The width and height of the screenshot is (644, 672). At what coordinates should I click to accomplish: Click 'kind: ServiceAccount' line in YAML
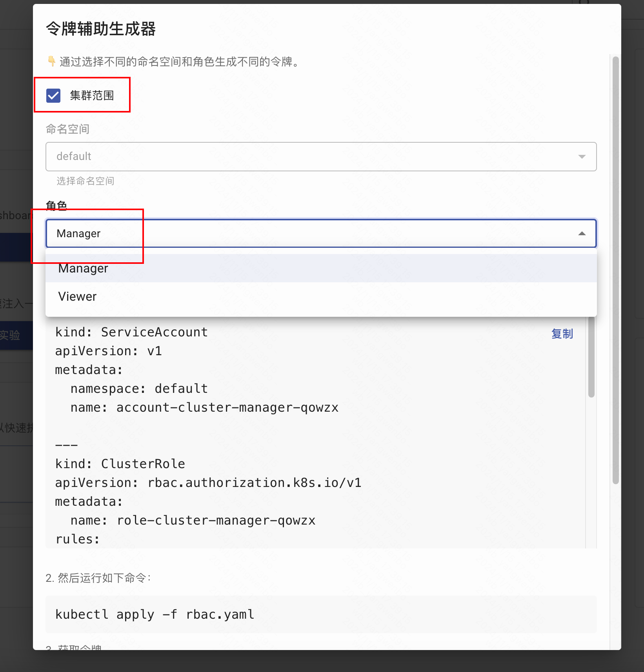click(131, 332)
